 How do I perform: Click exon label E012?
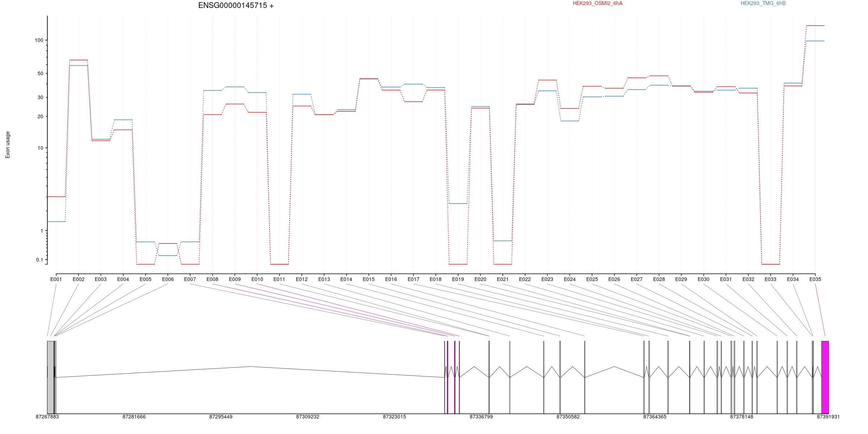(x=302, y=279)
